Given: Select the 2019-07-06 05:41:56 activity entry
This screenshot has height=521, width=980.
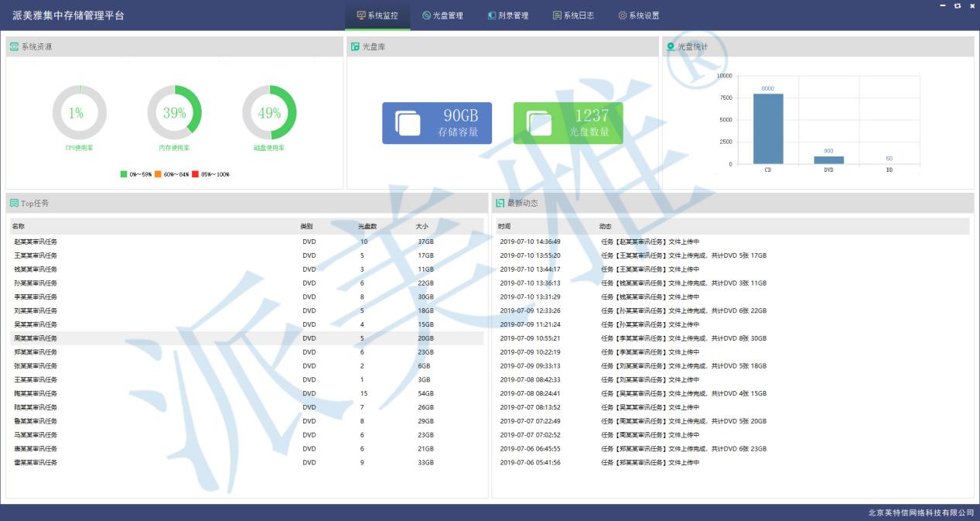Looking at the screenshot, I should click(x=531, y=463).
